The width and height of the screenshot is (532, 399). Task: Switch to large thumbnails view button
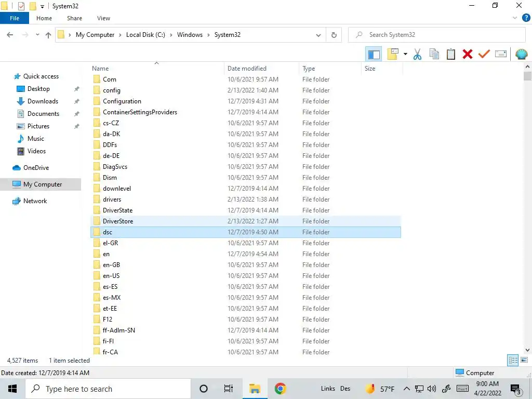tap(524, 361)
